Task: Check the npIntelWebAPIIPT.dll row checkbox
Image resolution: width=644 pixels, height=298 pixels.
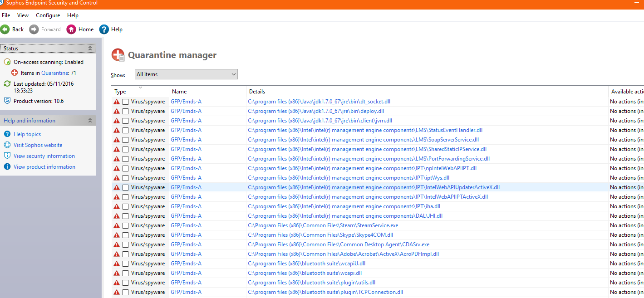Action: click(126, 168)
